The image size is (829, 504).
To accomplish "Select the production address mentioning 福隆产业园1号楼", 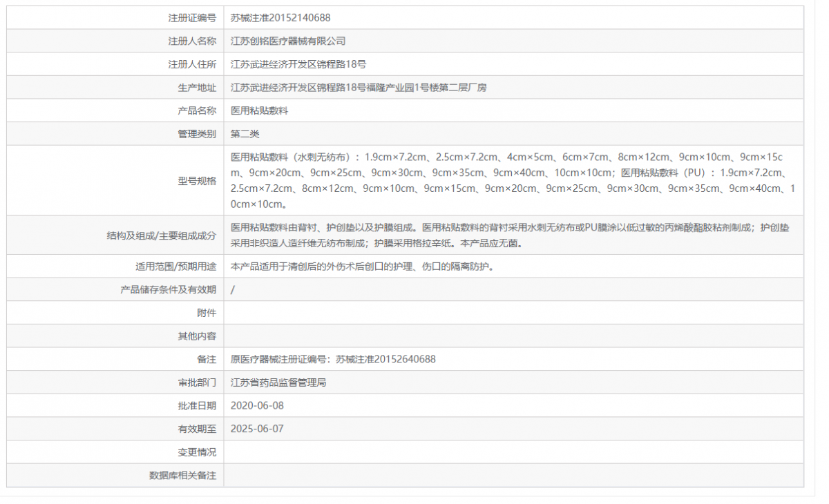I will (x=359, y=88).
